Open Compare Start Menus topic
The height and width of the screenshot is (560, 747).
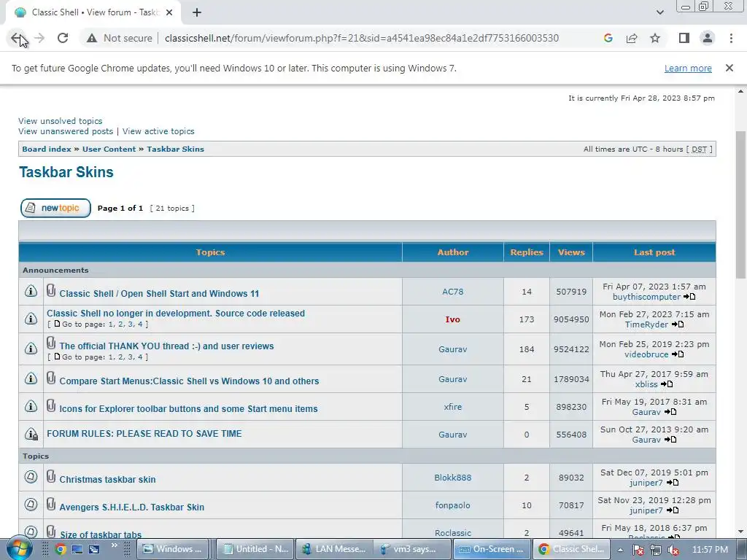189,381
